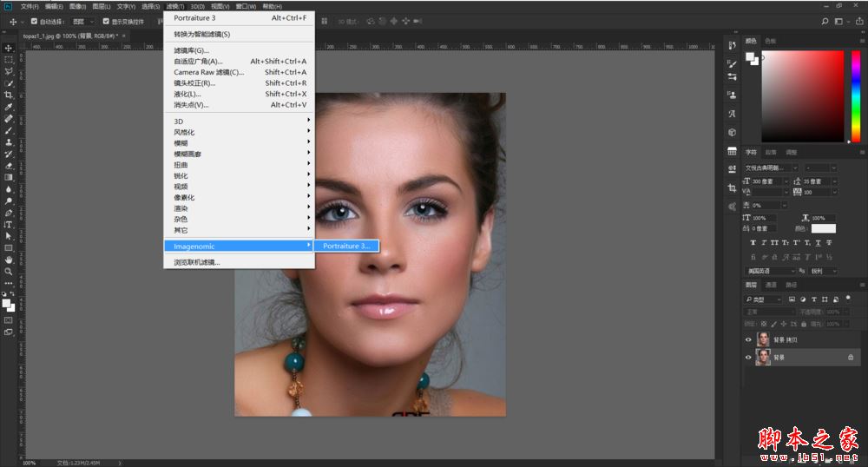Select the Pen tool
This screenshot has height=467, width=868.
9,213
